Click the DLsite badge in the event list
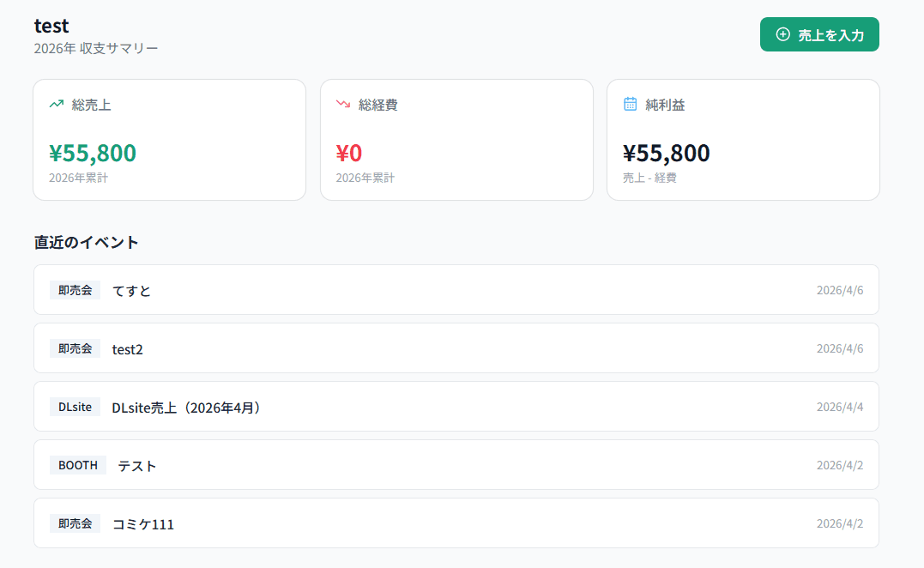This screenshot has width=924, height=568. point(75,407)
